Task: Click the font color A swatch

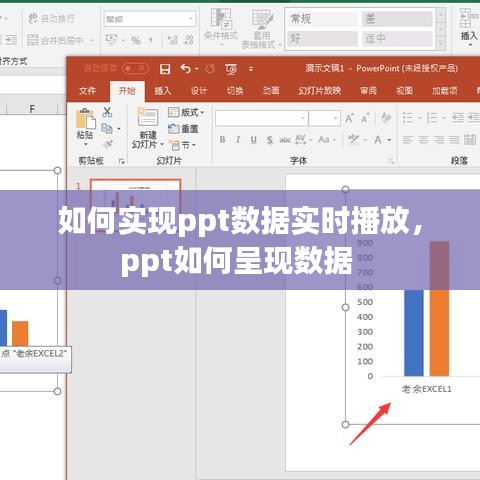Action: click(x=378, y=140)
